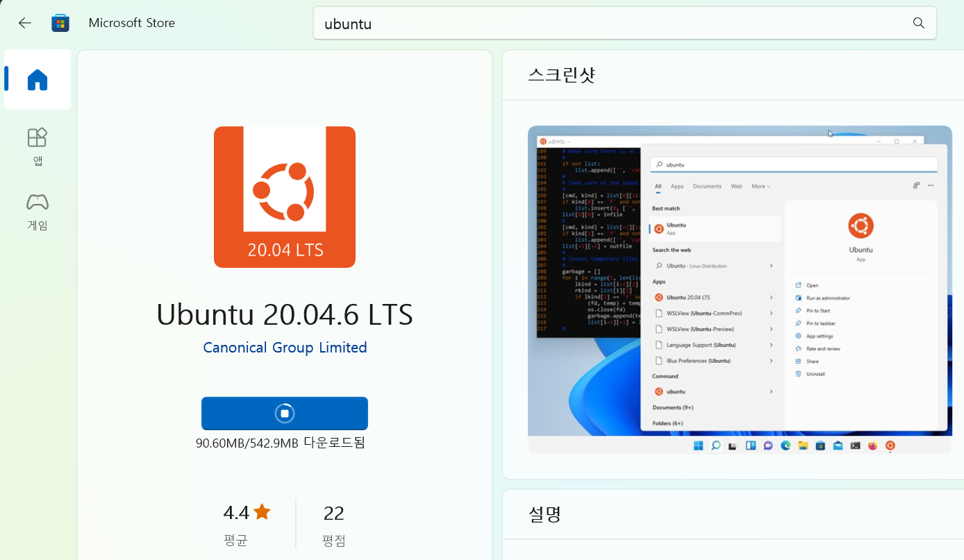This screenshot has width=964, height=560.
Task: Open the 앱 (Apps) section
Action: tap(38, 146)
